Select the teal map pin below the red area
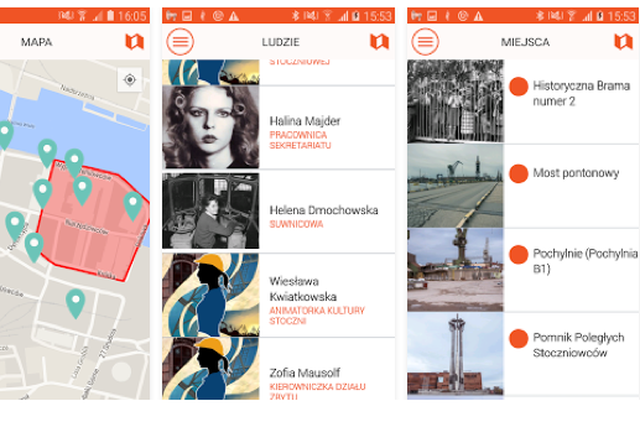Image resolution: width=640 pixels, height=427 pixels. pyautogui.click(x=75, y=301)
